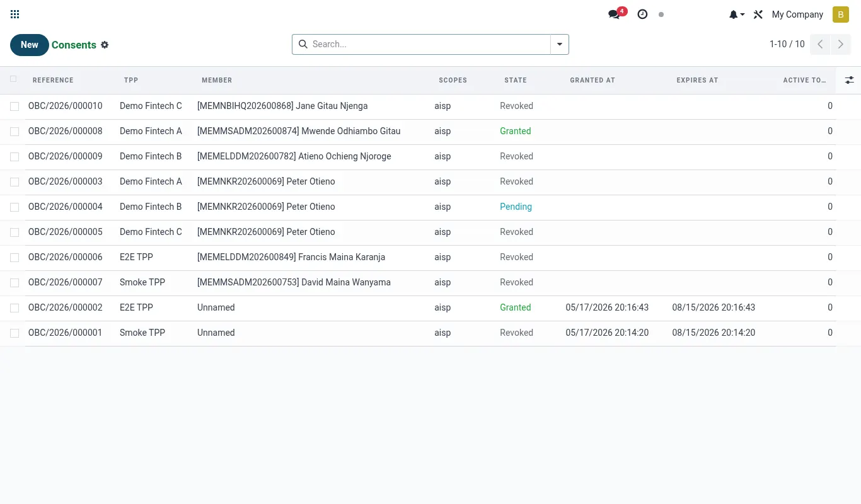
Task: Sort list by Reference column header
Action: click(x=53, y=80)
